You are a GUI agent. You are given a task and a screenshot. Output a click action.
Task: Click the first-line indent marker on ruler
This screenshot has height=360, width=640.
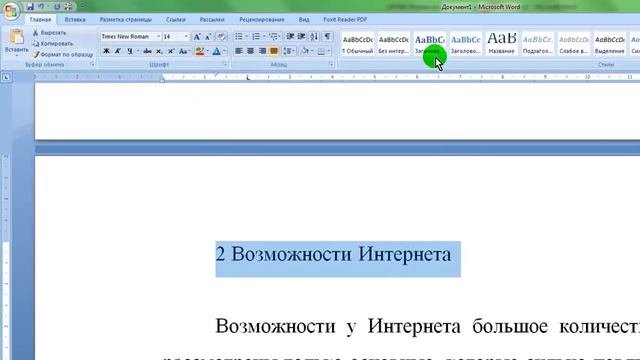pyautogui.click(x=216, y=74)
